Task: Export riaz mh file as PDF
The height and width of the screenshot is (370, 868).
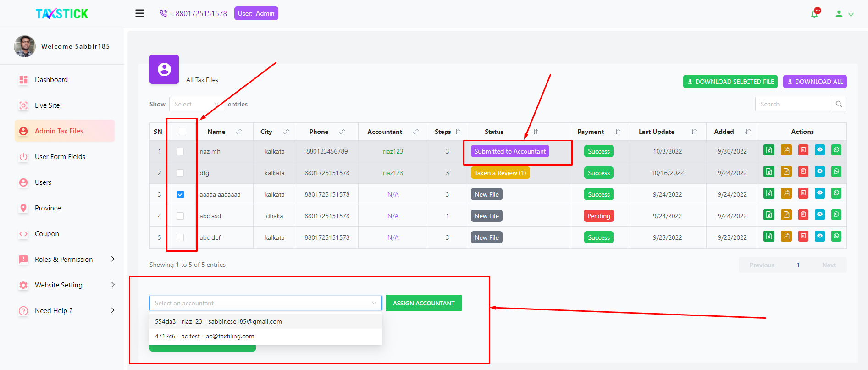Action: pyautogui.click(x=786, y=150)
